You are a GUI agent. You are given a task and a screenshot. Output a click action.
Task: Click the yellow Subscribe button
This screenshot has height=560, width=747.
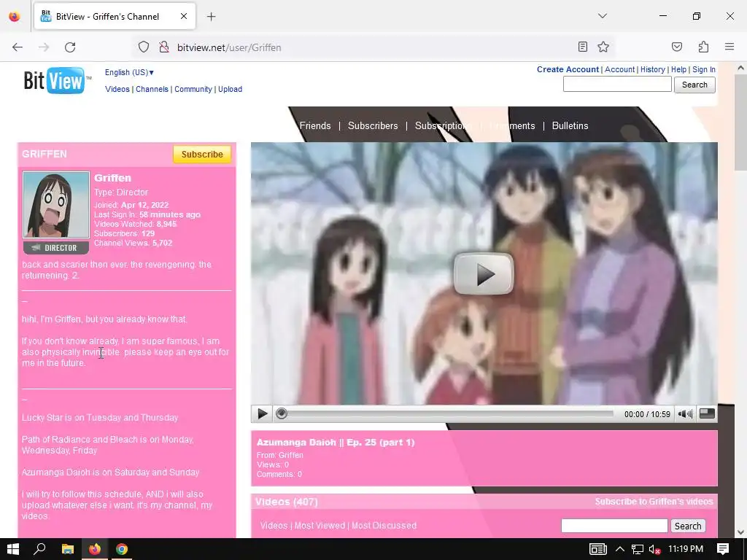202,155
